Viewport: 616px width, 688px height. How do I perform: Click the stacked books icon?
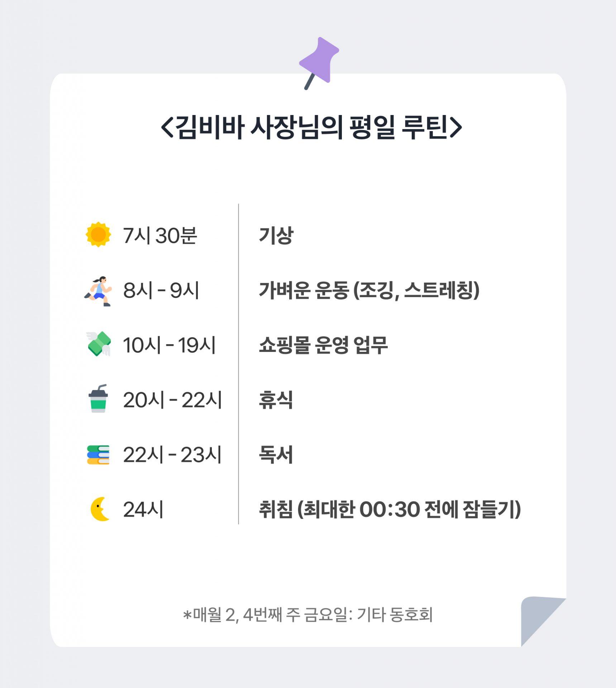[98, 455]
